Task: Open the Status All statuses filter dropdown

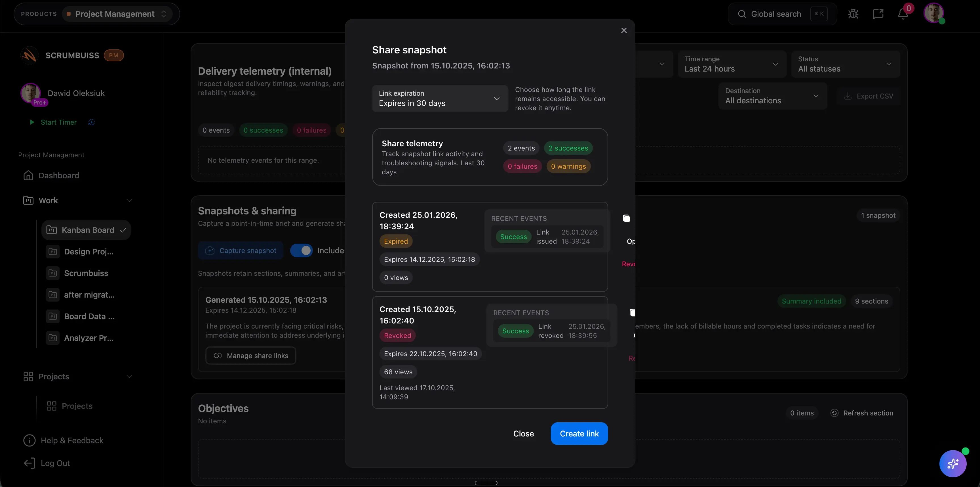Action: click(845, 64)
